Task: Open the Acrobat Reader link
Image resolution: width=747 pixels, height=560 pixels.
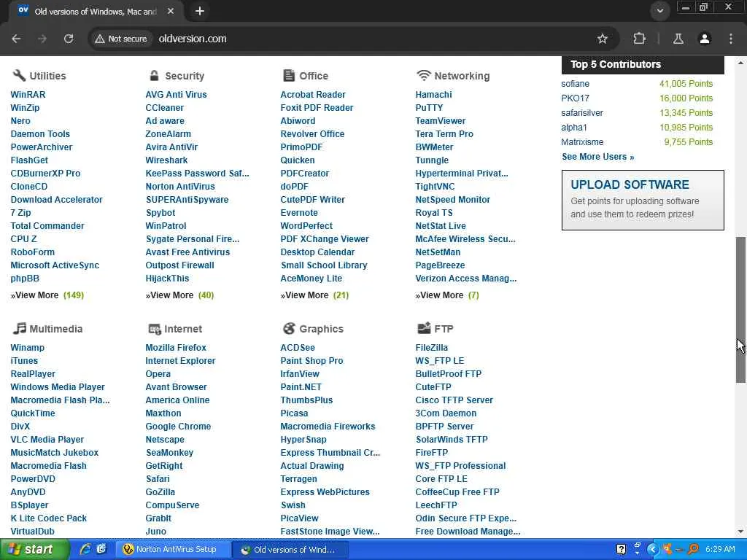Action: 312,94
